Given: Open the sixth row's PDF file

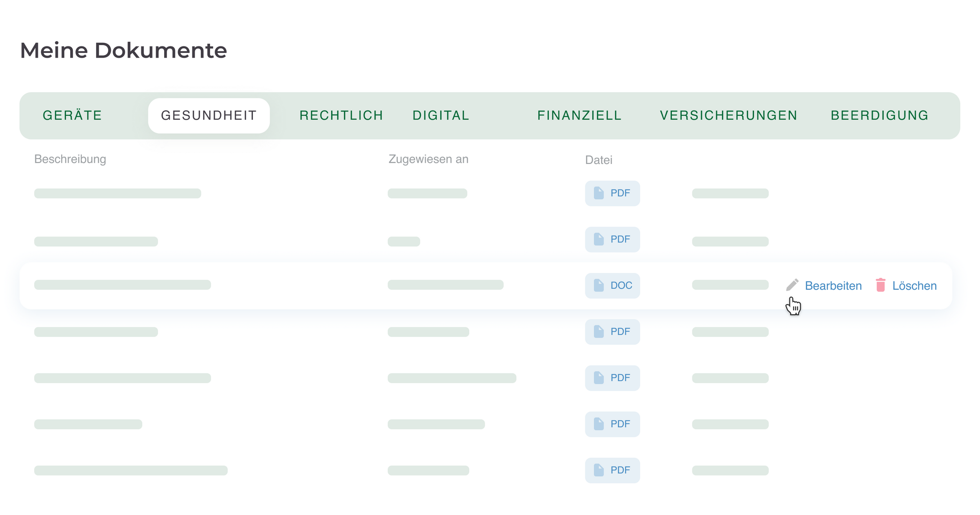Looking at the screenshot, I should click(x=612, y=424).
